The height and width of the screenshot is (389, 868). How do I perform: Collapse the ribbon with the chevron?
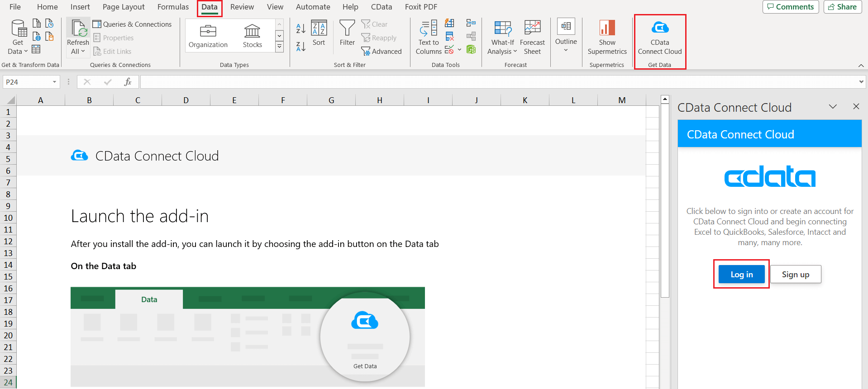point(861,66)
